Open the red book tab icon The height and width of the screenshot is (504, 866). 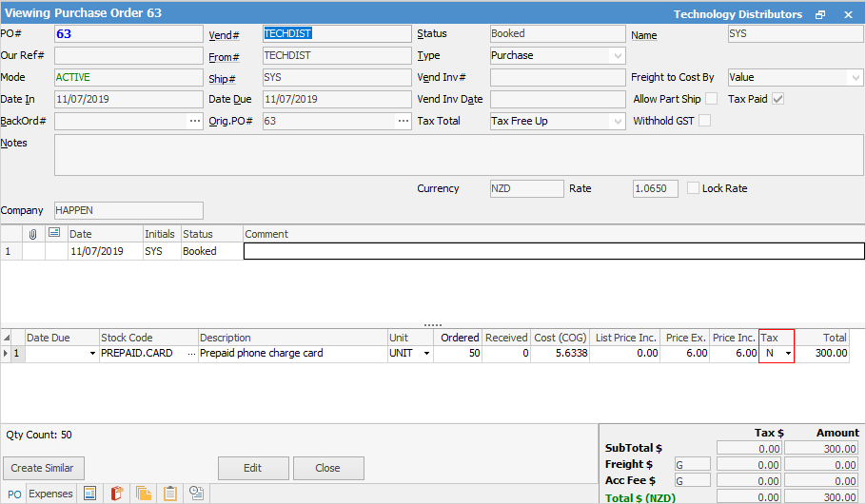117,494
